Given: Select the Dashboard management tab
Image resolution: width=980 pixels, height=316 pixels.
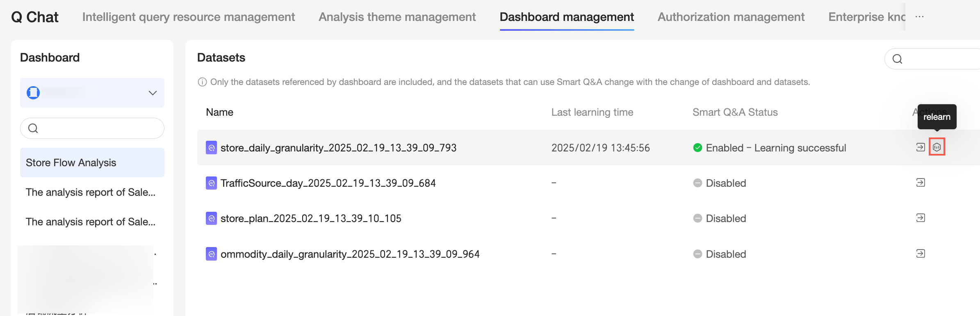Looking at the screenshot, I should (x=567, y=17).
